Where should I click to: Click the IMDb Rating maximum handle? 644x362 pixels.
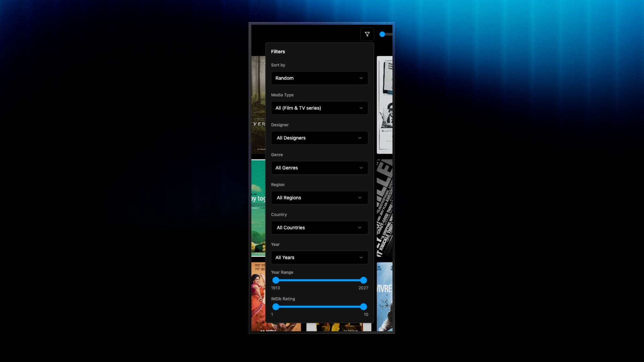point(364,307)
